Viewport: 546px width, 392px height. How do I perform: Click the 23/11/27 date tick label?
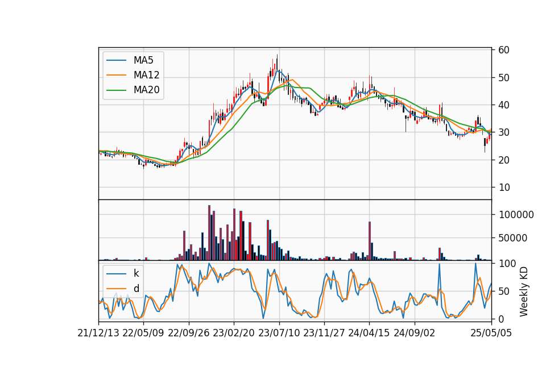click(324, 333)
